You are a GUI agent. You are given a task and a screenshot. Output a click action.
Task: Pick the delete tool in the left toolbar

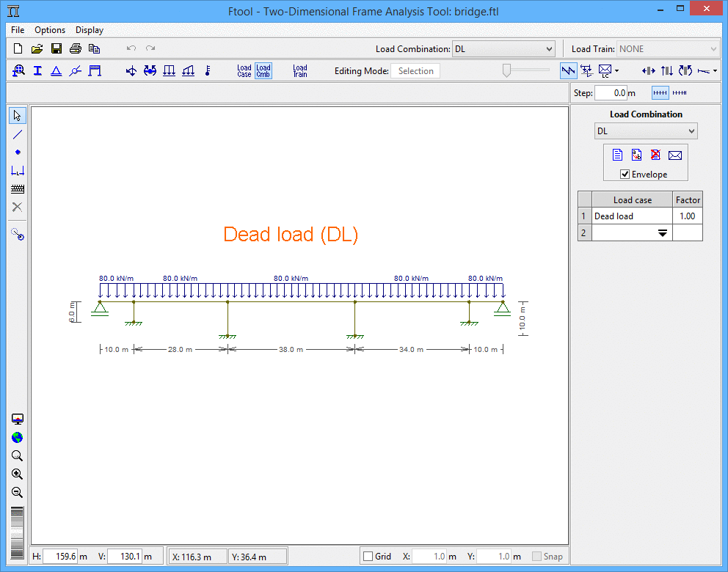(16, 207)
